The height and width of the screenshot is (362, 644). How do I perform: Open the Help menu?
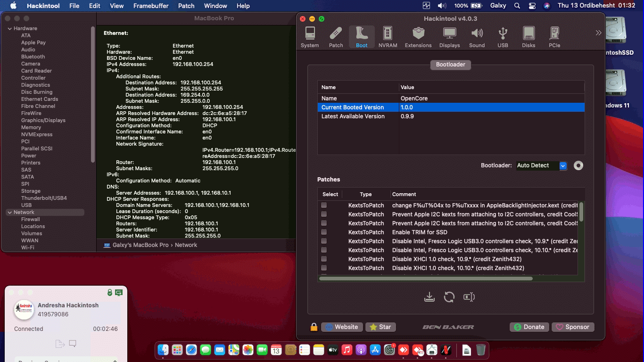pyautogui.click(x=243, y=6)
